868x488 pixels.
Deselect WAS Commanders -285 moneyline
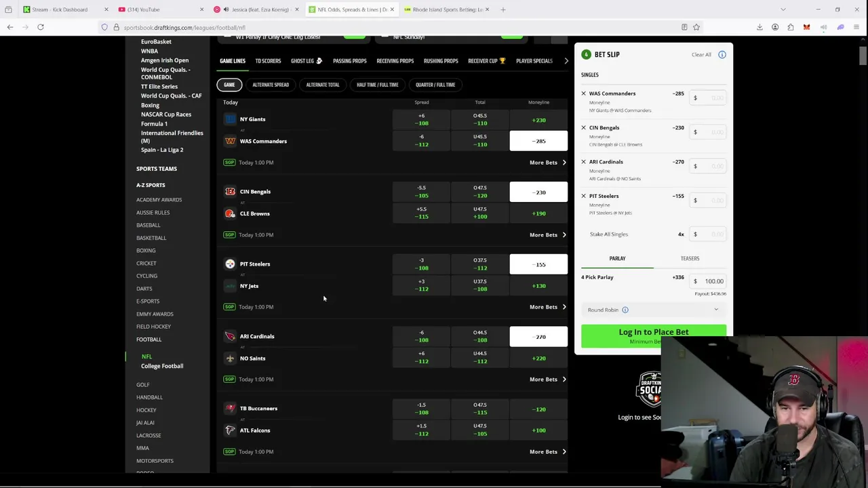(x=538, y=141)
